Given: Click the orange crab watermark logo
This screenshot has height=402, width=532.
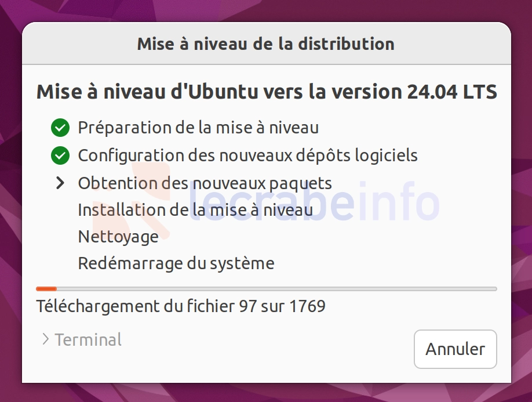Looking at the screenshot, I should coord(132,200).
